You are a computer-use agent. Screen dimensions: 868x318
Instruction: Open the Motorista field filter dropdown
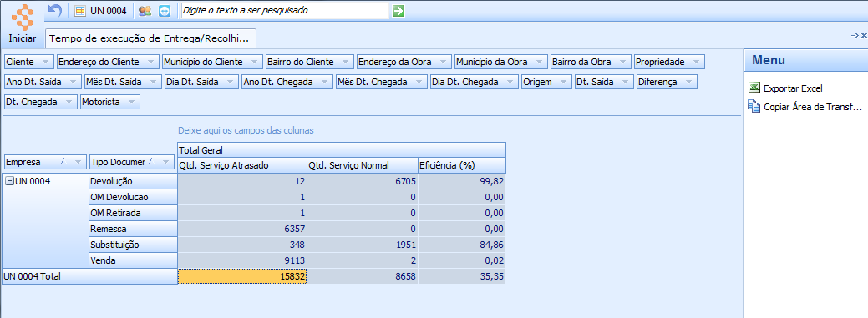tap(132, 102)
